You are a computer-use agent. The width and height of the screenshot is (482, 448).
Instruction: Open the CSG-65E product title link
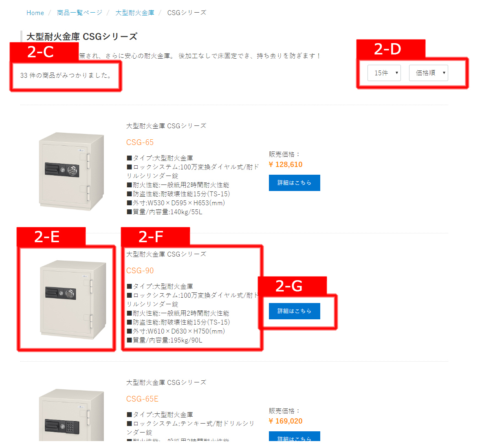point(142,399)
